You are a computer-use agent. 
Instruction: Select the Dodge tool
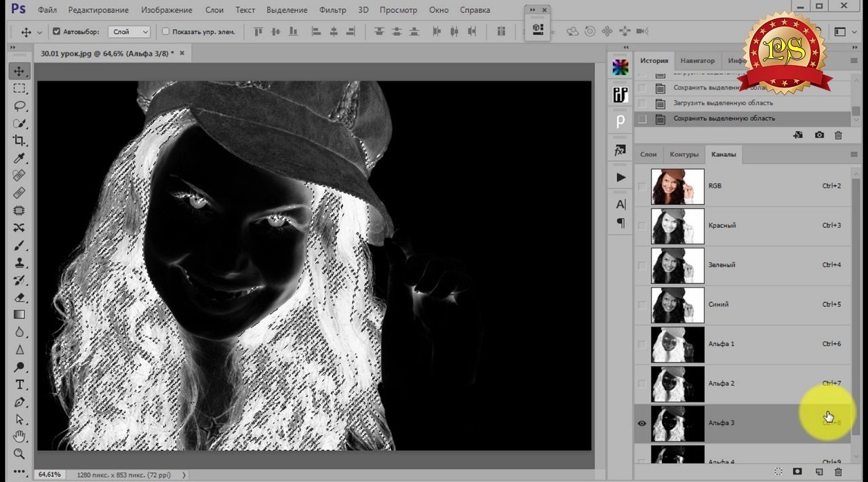click(20, 367)
